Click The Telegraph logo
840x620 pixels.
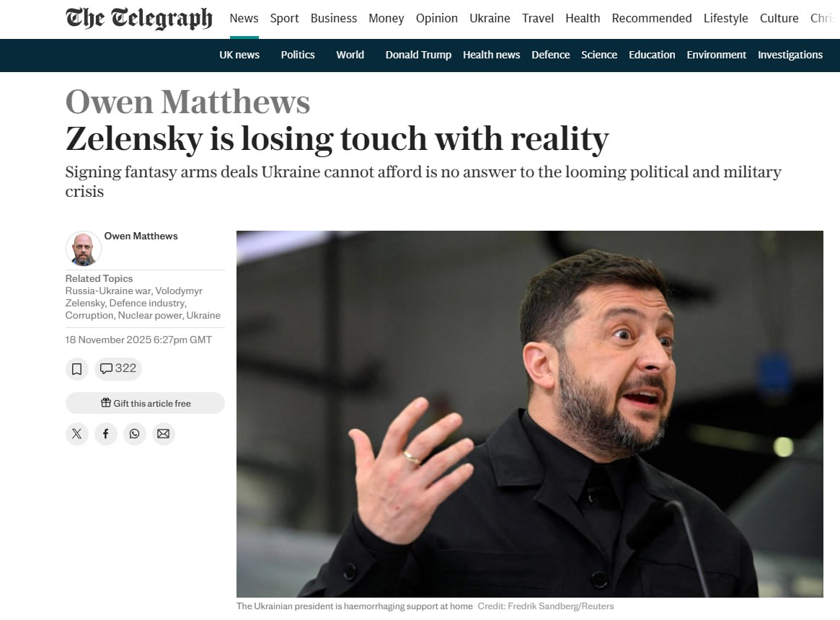pos(138,18)
